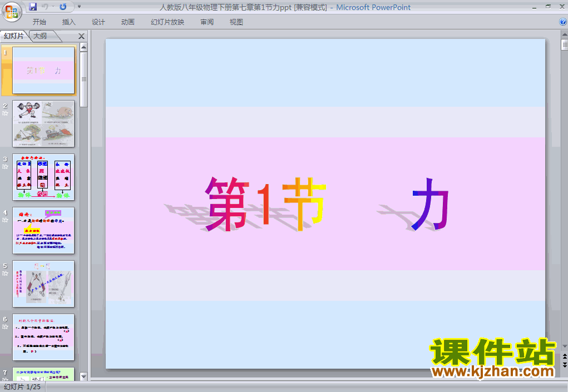Click the 力 character on the slide
The height and width of the screenshot is (392, 568).
click(x=431, y=204)
